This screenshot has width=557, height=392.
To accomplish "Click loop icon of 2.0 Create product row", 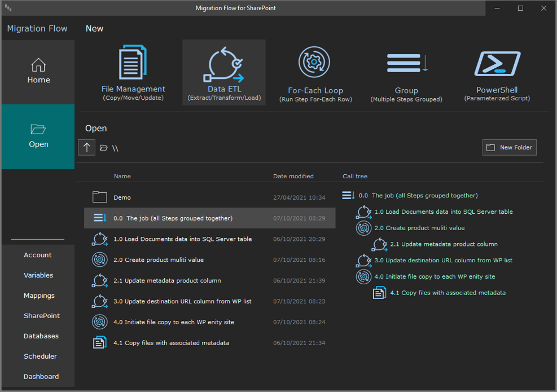I will 100,259.
